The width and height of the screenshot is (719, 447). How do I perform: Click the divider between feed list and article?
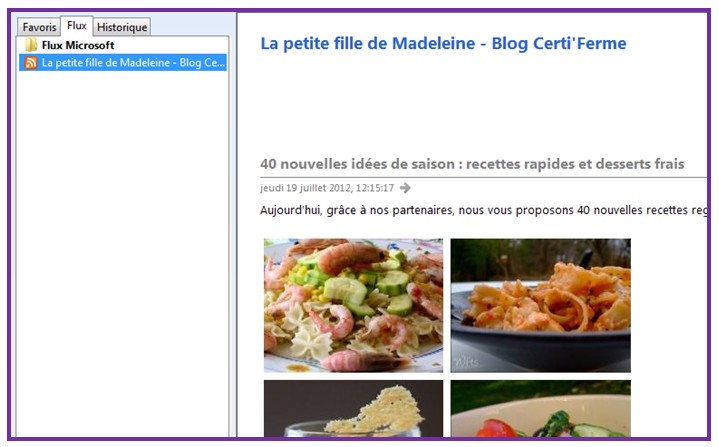pyautogui.click(x=236, y=225)
